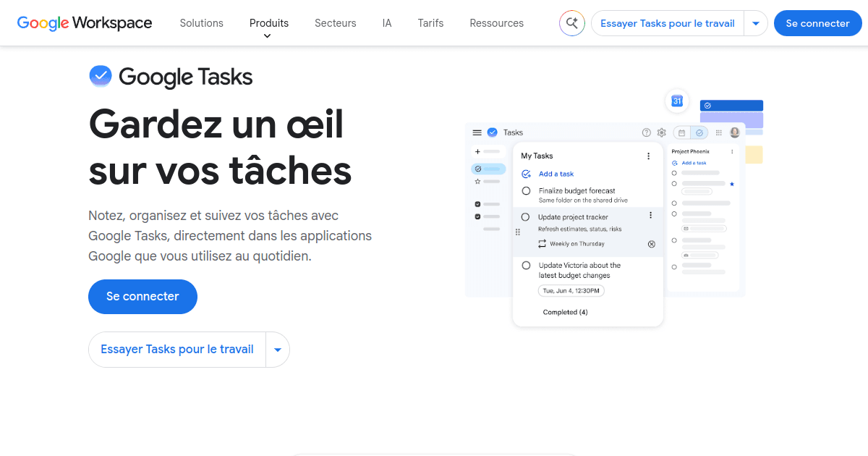Click the plus create icon in sidebar
The height and width of the screenshot is (456, 868).
477,152
